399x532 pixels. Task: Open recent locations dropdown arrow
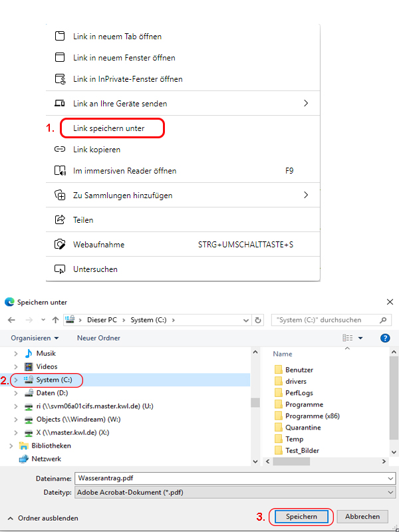click(x=43, y=320)
